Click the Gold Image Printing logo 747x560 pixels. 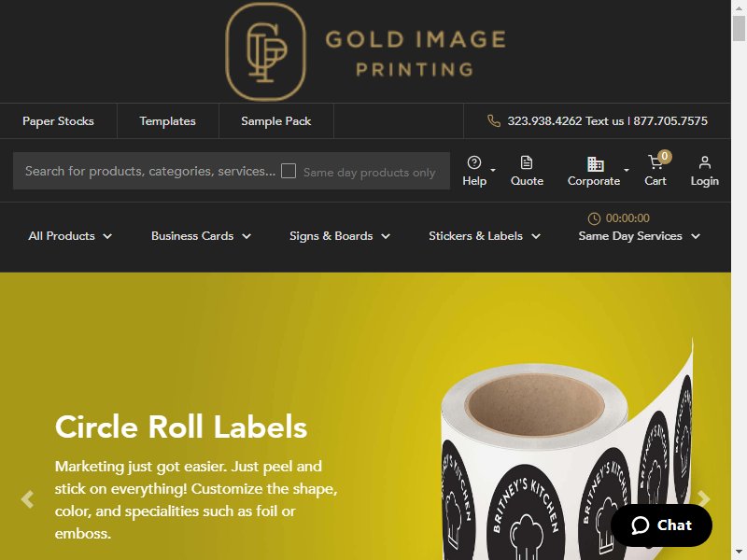tap(365, 51)
